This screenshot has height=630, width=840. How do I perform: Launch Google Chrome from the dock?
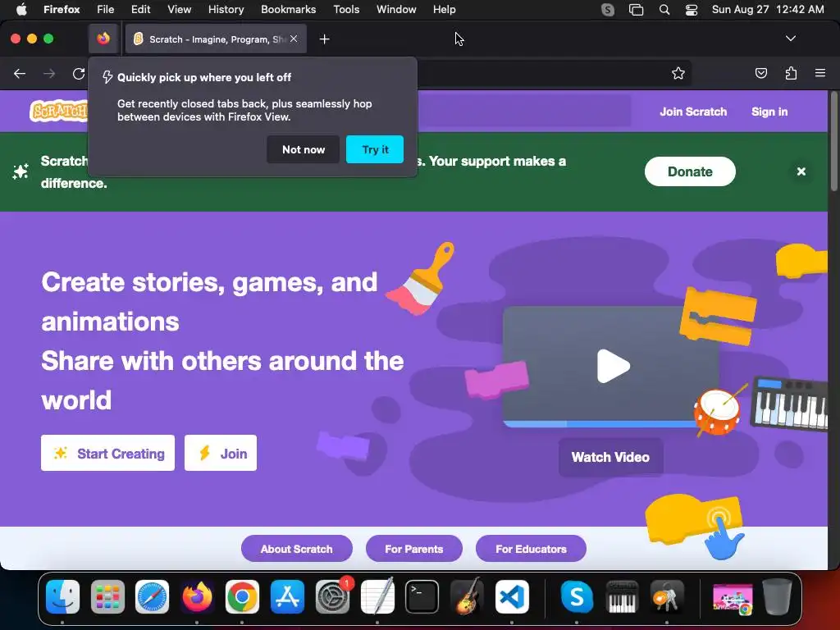[x=242, y=596]
